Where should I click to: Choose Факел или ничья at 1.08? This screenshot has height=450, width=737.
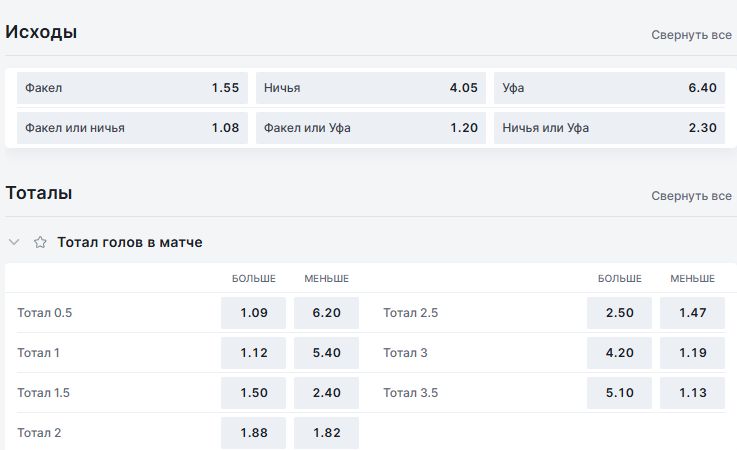click(132, 128)
